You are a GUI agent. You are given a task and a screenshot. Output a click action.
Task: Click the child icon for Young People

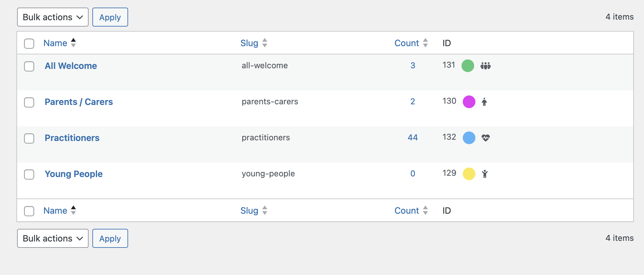click(x=485, y=174)
